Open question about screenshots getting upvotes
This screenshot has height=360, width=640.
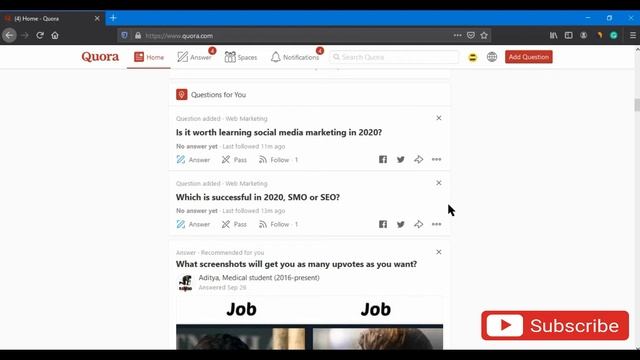(296, 264)
